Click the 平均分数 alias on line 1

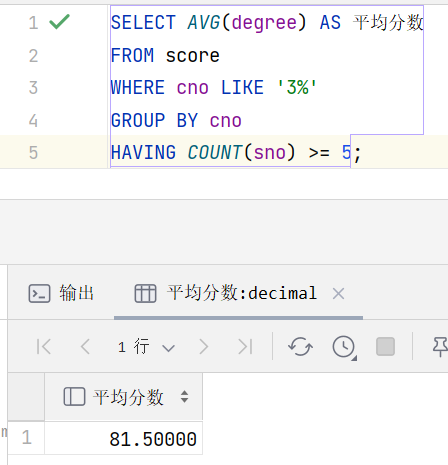pos(388,23)
